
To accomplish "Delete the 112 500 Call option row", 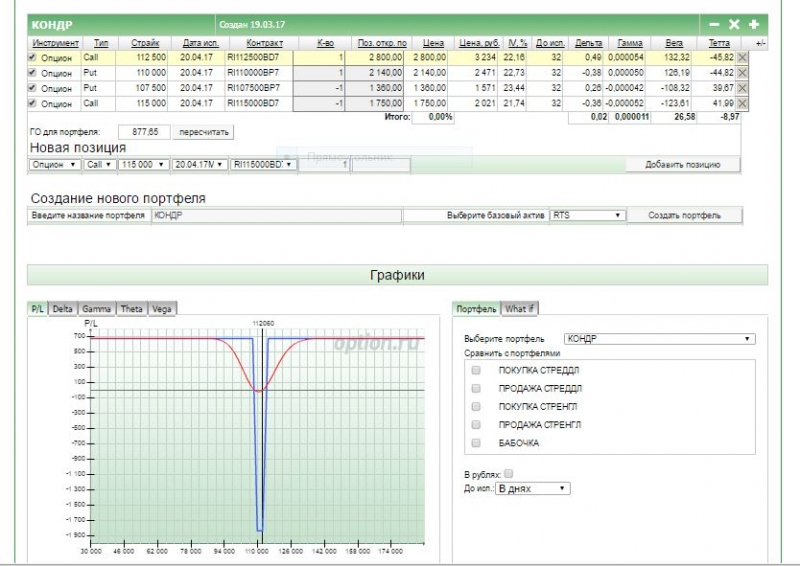I will (742, 59).
